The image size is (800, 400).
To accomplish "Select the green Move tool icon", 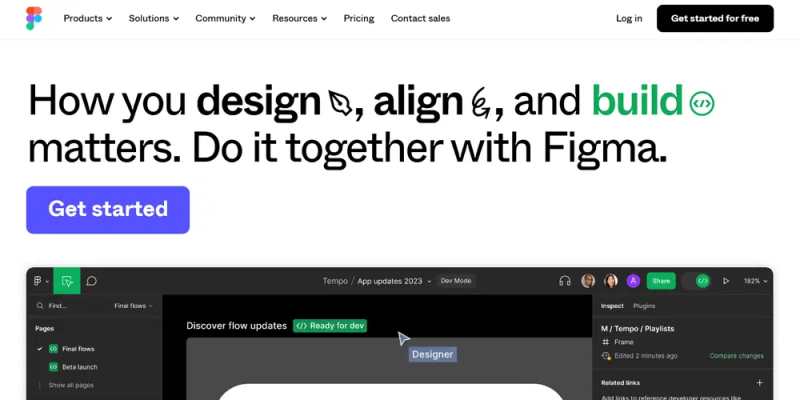I will pyautogui.click(x=67, y=281).
